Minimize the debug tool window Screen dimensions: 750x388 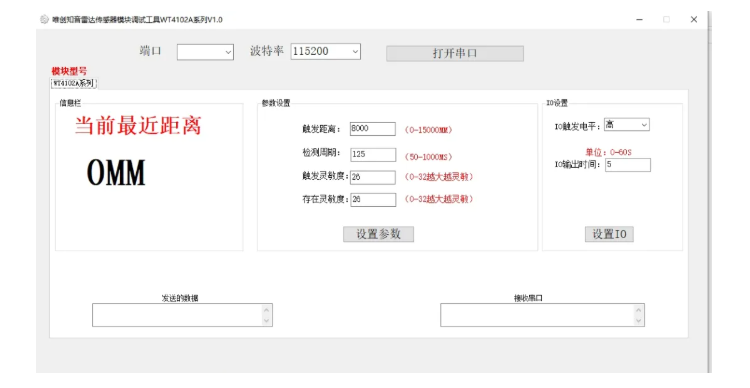coord(640,20)
